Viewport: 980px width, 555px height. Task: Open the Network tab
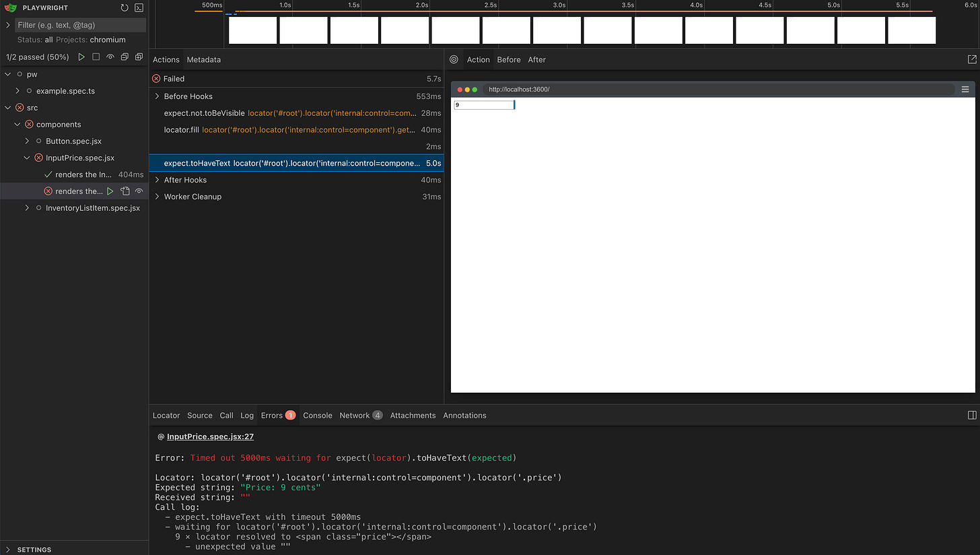pos(361,415)
